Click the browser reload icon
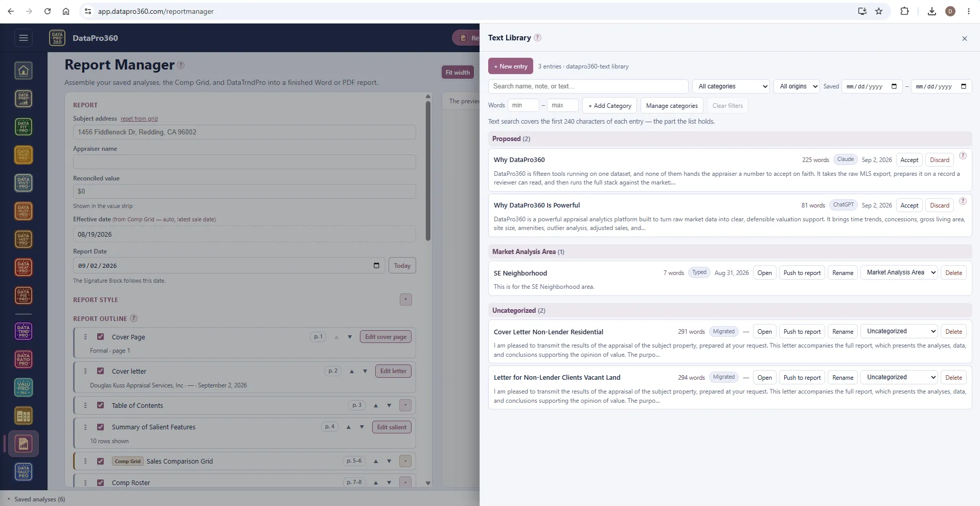980x506 pixels. click(48, 11)
